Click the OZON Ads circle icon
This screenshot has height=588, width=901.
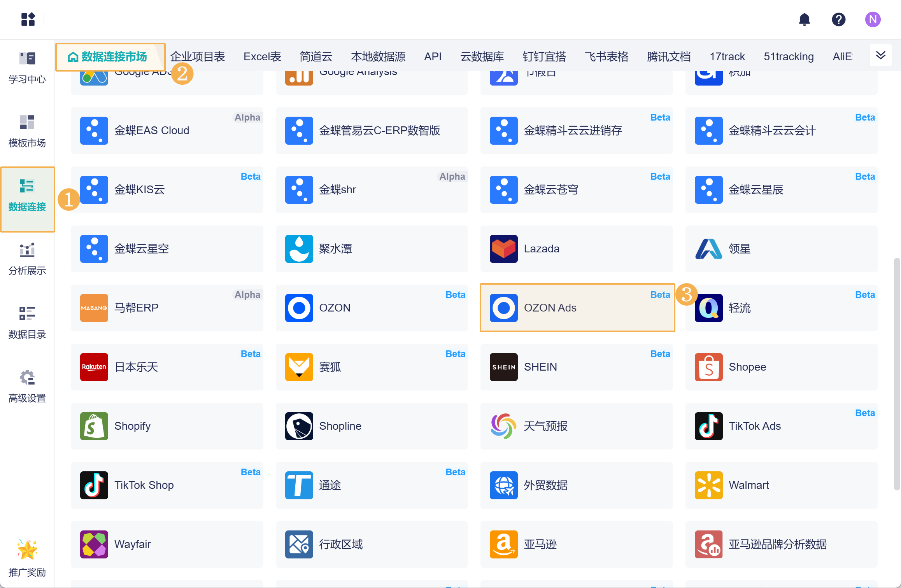click(x=504, y=308)
